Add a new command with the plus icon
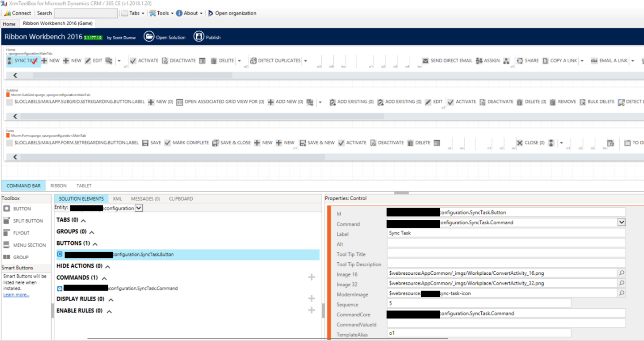Screen dimensions: 644x341 pos(312,277)
